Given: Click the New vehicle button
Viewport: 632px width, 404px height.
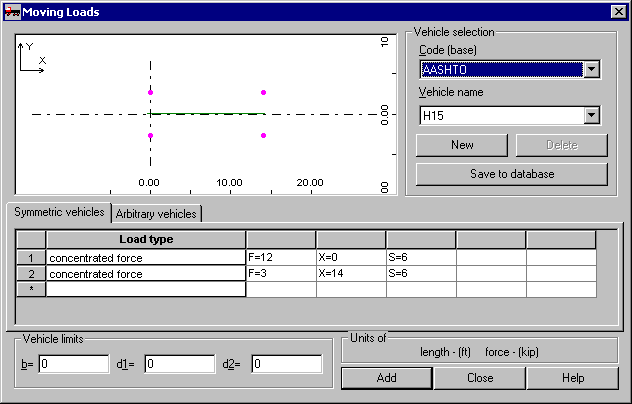Looking at the screenshot, I should point(462,145).
